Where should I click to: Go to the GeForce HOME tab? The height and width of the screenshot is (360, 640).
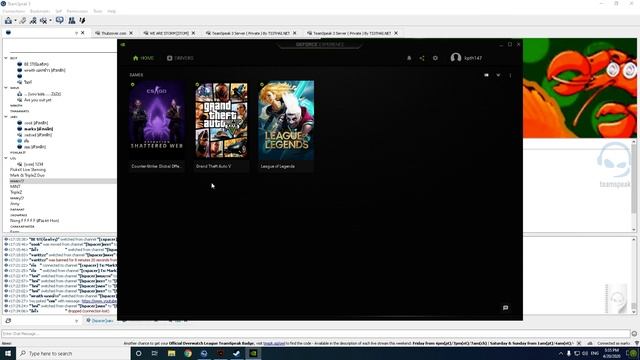click(143, 58)
